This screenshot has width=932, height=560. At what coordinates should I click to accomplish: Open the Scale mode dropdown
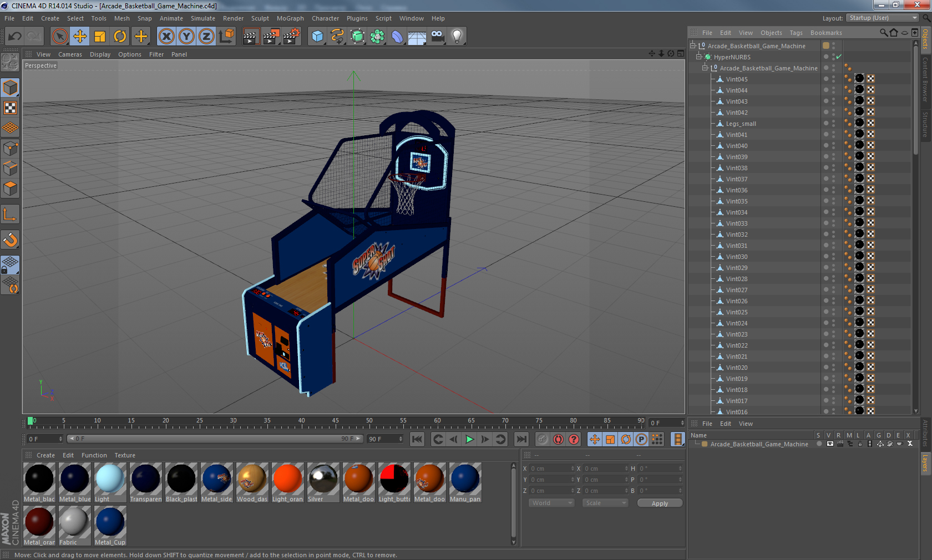(x=605, y=503)
